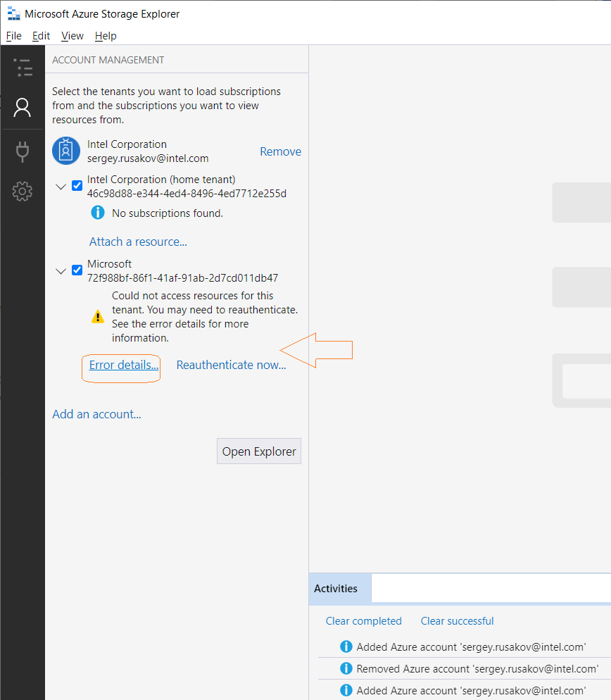Screen dimensions: 611x700
Task: Click the Azure Storage Explorer app icon in title bar
Action: 14,14
